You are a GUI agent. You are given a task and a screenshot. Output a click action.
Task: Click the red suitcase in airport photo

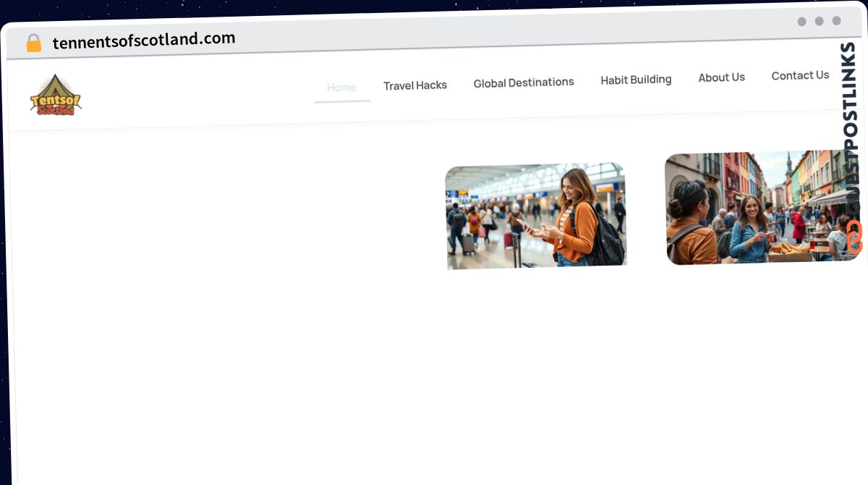coord(509,240)
